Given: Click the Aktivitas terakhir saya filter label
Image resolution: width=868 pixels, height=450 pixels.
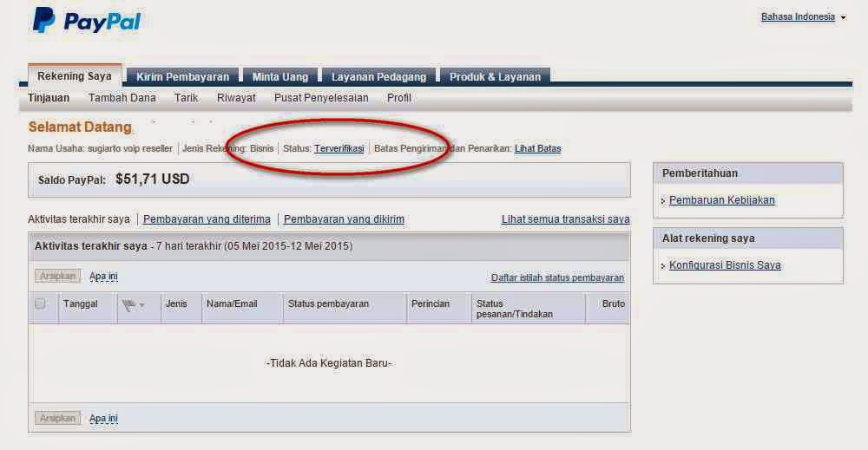Looking at the screenshot, I should pyautogui.click(x=79, y=218).
